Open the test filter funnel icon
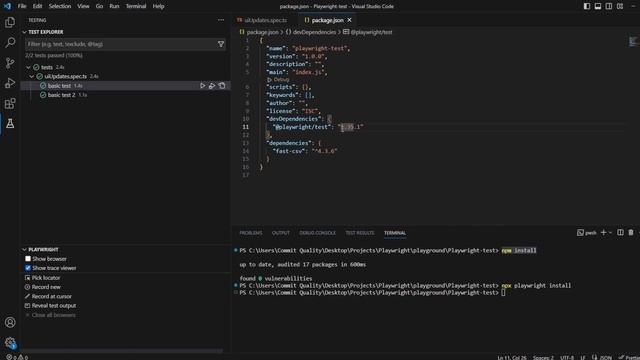The width and height of the screenshot is (640, 360). tap(221, 44)
